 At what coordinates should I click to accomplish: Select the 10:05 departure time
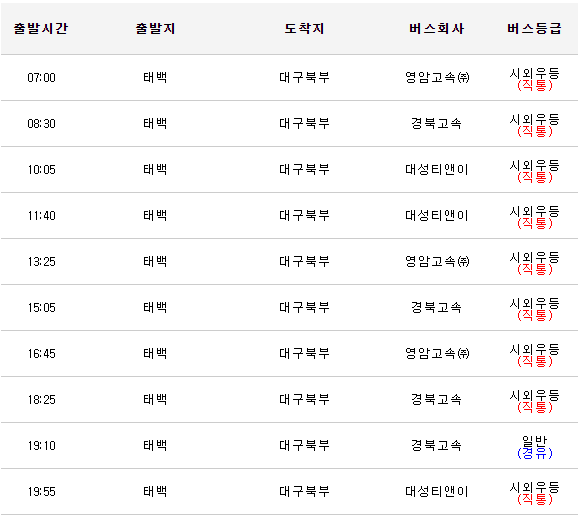(42, 170)
